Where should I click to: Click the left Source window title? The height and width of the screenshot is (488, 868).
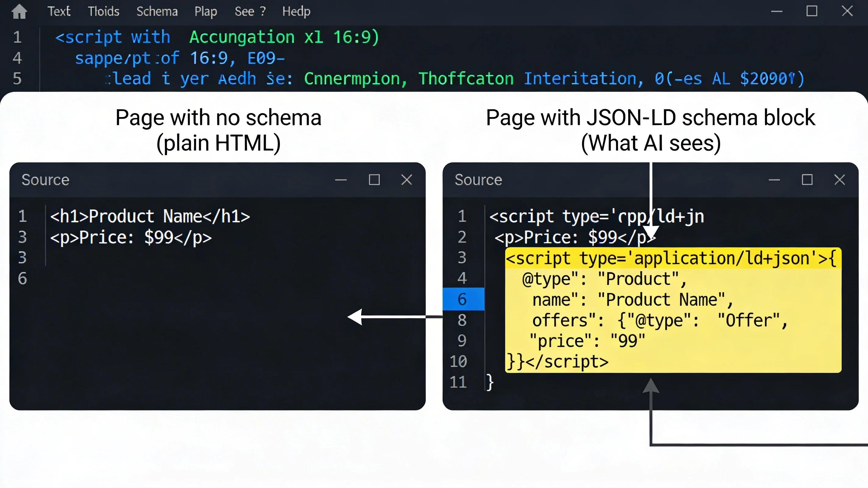click(45, 180)
